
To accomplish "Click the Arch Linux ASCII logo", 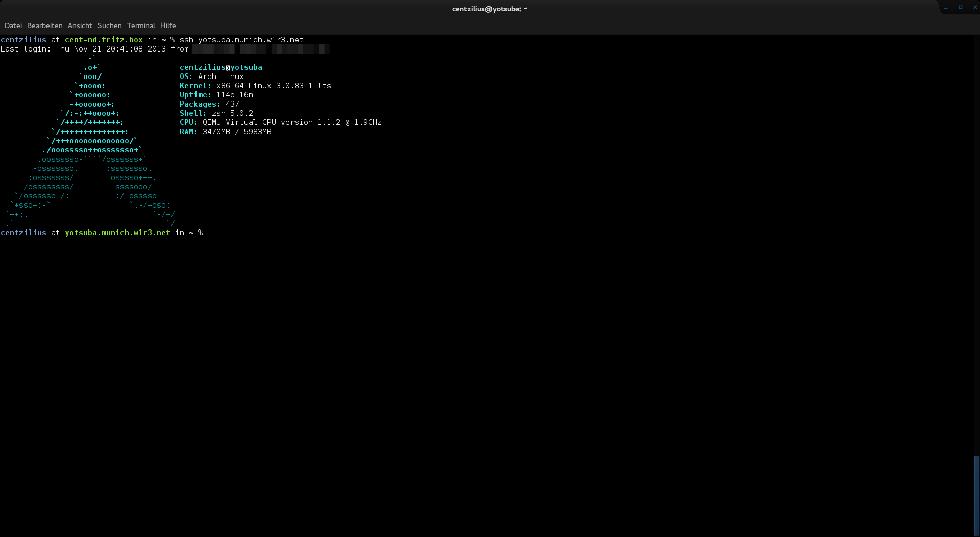I will pyautogui.click(x=91, y=143).
